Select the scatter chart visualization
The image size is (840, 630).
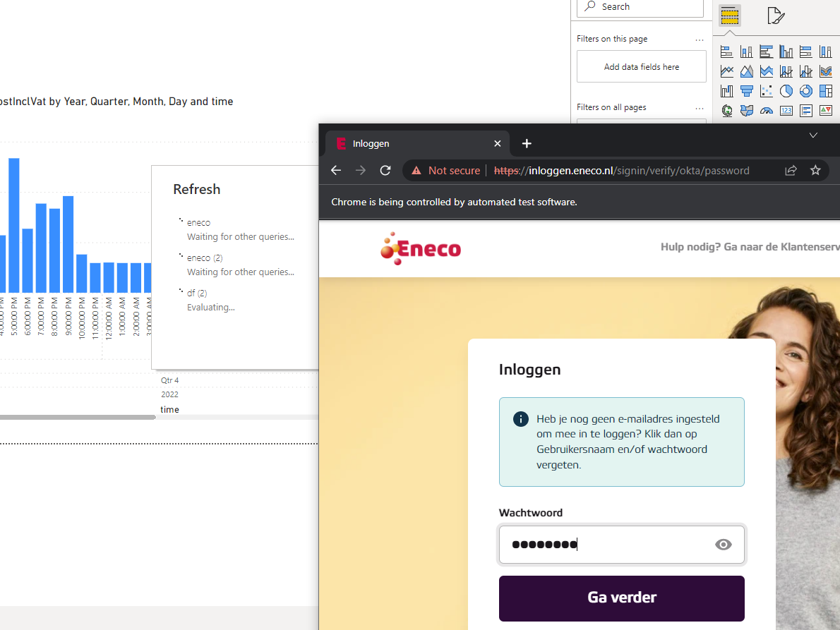[766, 90]
